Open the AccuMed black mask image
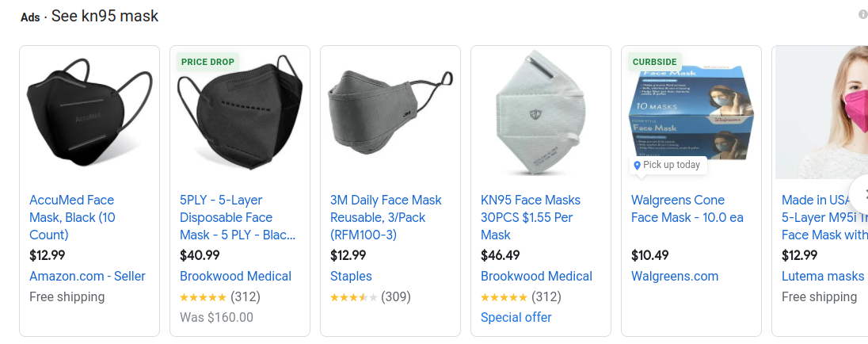Viewport: 868px width, 344px height. pos(89,113)
